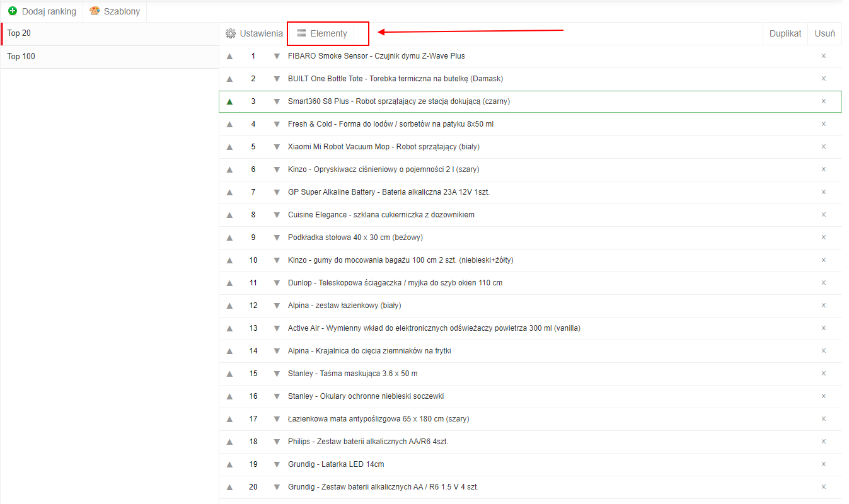The height and width of the screenshot is (504, 849).
Task: Move Grundig Latarka LED up
Action: [229, 464]
